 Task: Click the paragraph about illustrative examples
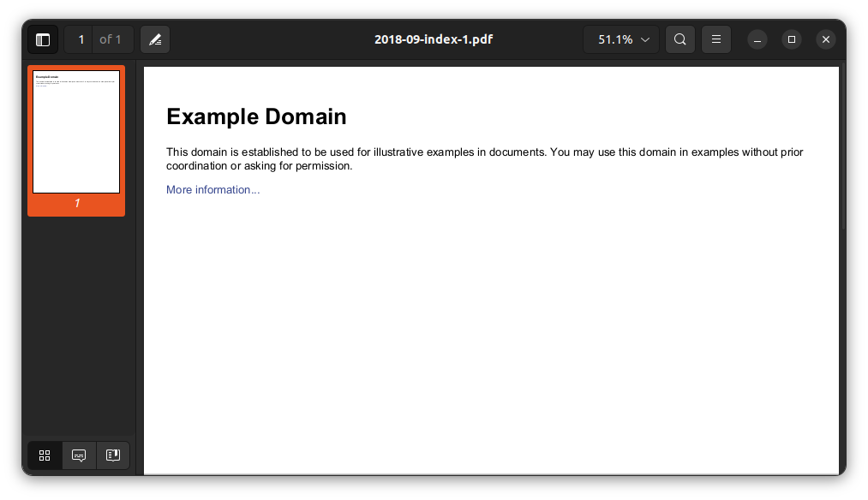click(x=484, y=158)
